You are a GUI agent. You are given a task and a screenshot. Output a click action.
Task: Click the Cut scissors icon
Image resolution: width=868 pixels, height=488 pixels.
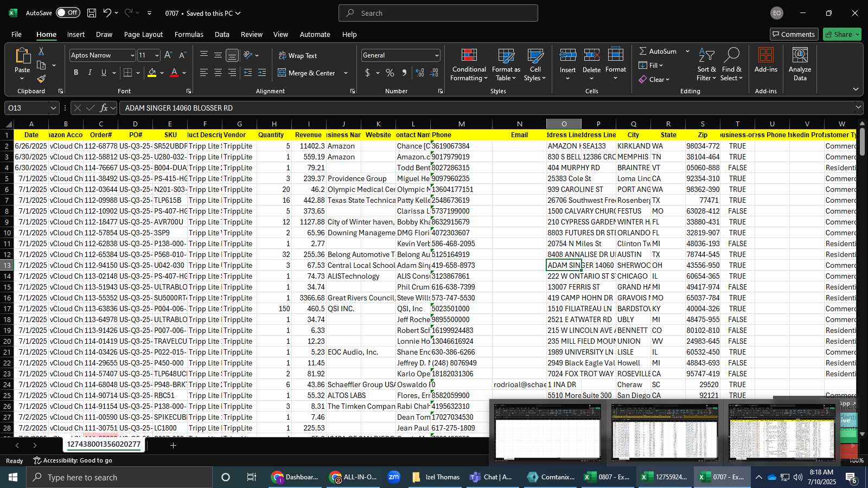click(x=41, y=51)
